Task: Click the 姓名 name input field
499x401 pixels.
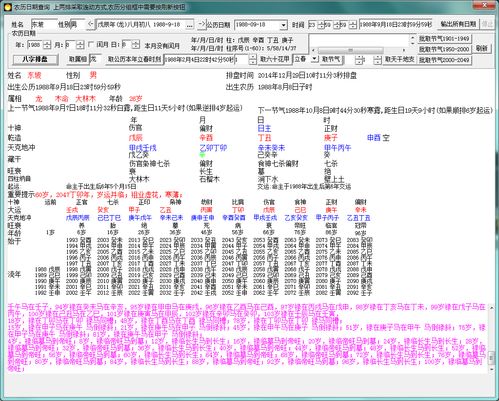Action: [44, 25]
